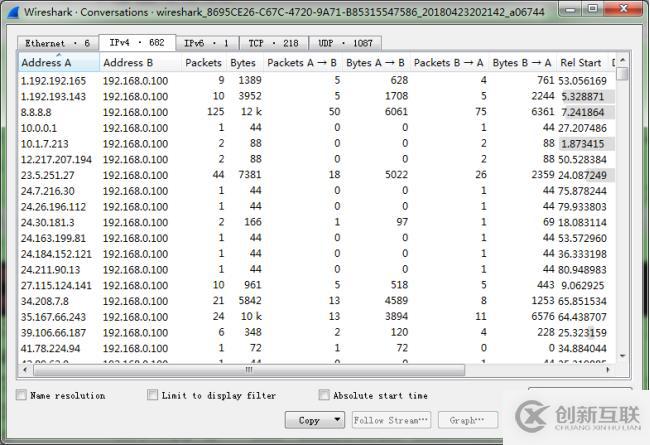Sort by Packets A → B column header
The width and height of the screenshot is (650, 445).
click(302, 63)
